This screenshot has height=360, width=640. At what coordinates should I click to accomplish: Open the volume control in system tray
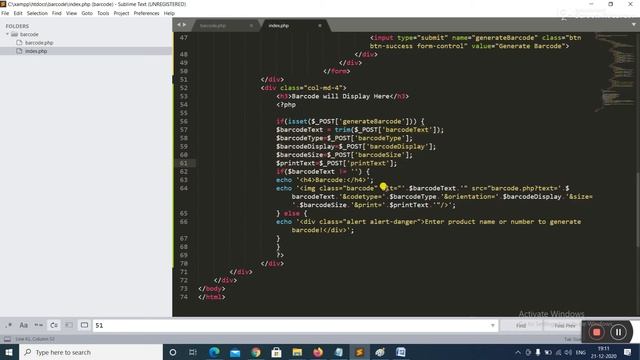pyautogui.click(x=568, y=352)
